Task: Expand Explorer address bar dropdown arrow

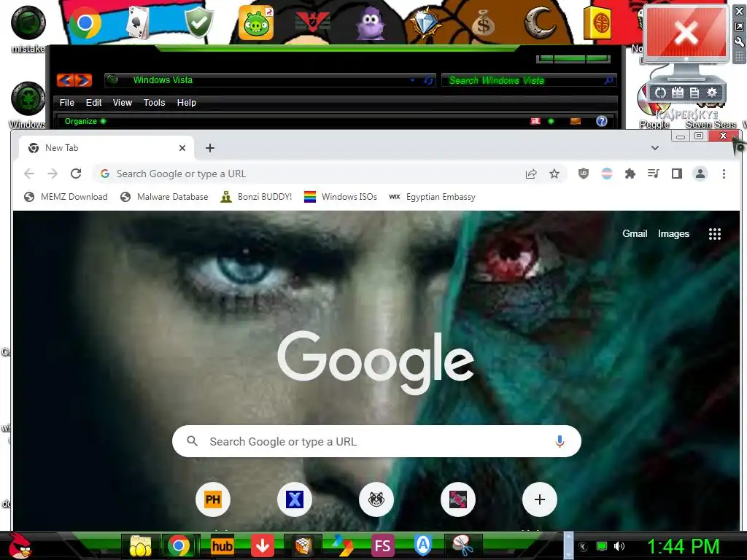Action: pos(413,80)
